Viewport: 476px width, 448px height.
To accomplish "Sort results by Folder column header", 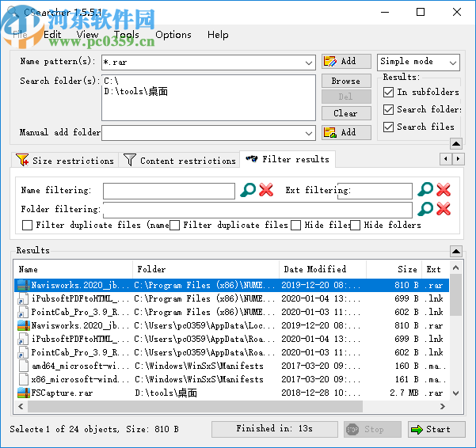I will coord(206,269).
